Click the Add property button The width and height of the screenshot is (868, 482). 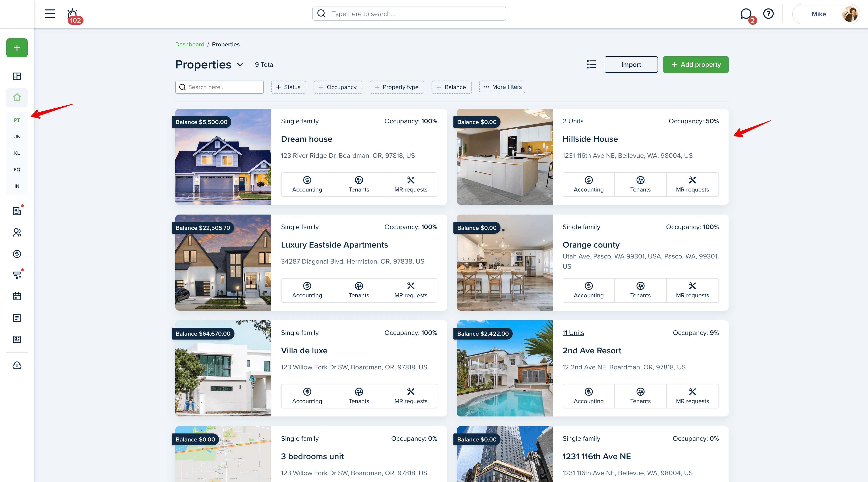click(695, 64)
